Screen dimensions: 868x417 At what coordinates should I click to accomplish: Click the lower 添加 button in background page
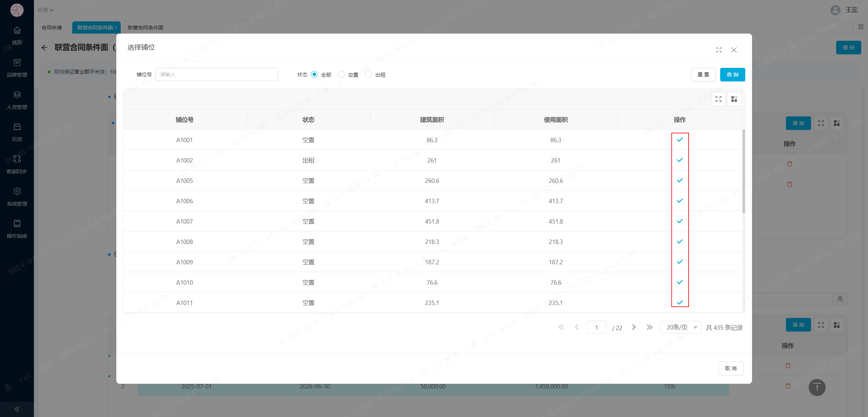click(798, 325)
